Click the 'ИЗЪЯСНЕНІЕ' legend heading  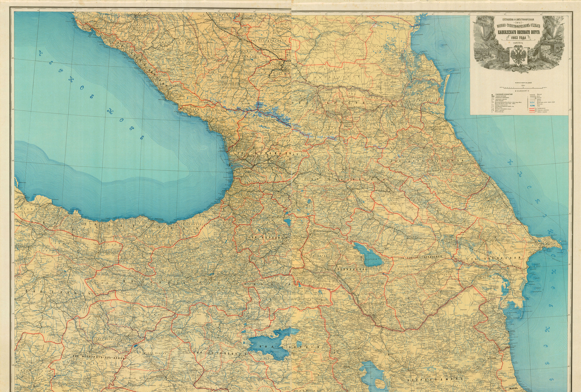[x=522, y=91]
